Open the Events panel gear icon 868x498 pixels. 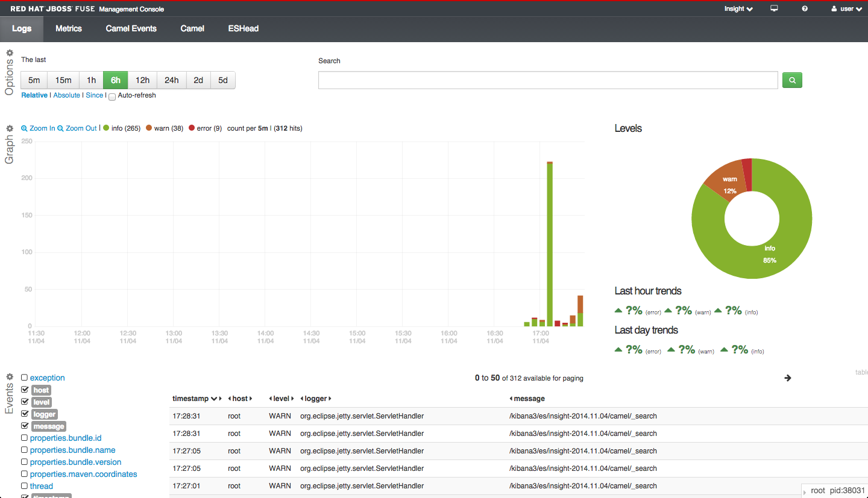tap(10, 377)
